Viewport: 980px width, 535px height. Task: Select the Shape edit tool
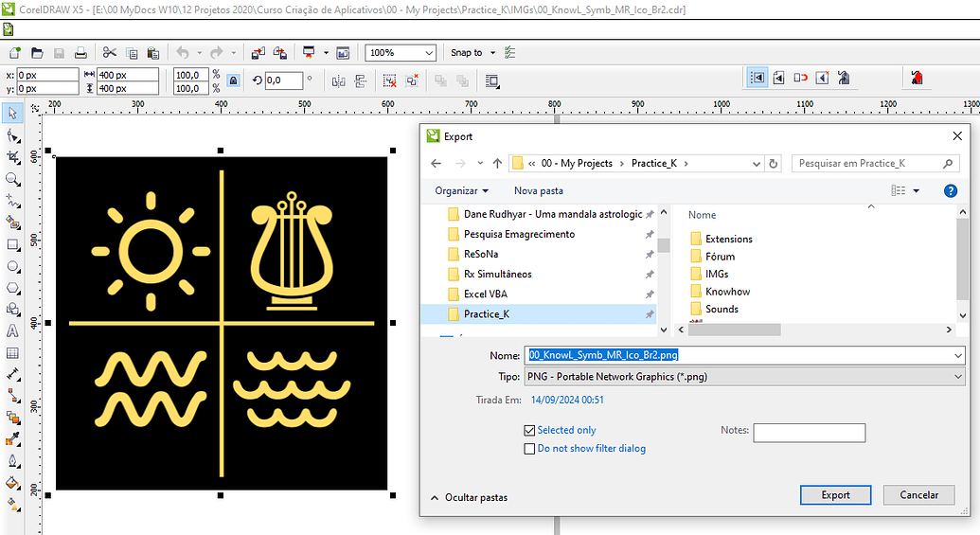12,135
